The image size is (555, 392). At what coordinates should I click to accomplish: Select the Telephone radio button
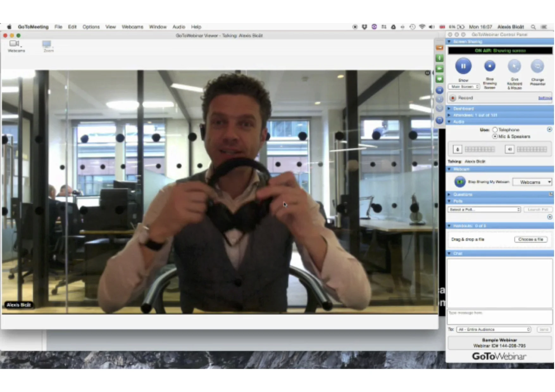[495, 130]
